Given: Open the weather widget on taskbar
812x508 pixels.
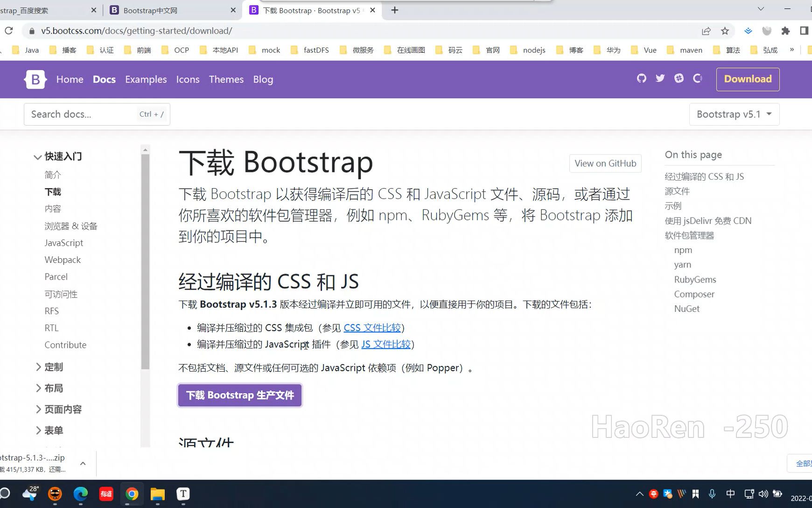Looking at the screenshot, I should click(30, 494).
